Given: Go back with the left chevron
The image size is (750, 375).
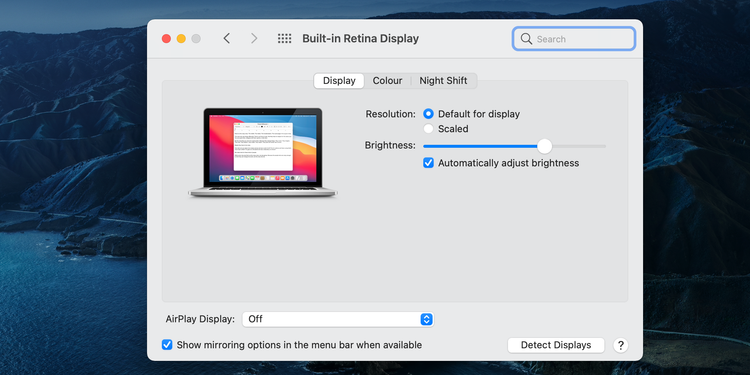Looking at the screenshot, I should pyautogui.click(x=227, y=39).
